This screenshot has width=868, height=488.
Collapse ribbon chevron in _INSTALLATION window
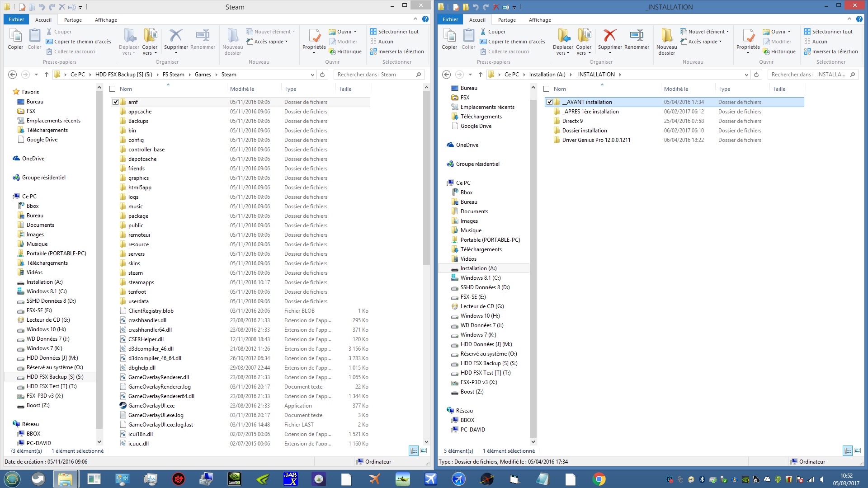[x=849, y=19]
